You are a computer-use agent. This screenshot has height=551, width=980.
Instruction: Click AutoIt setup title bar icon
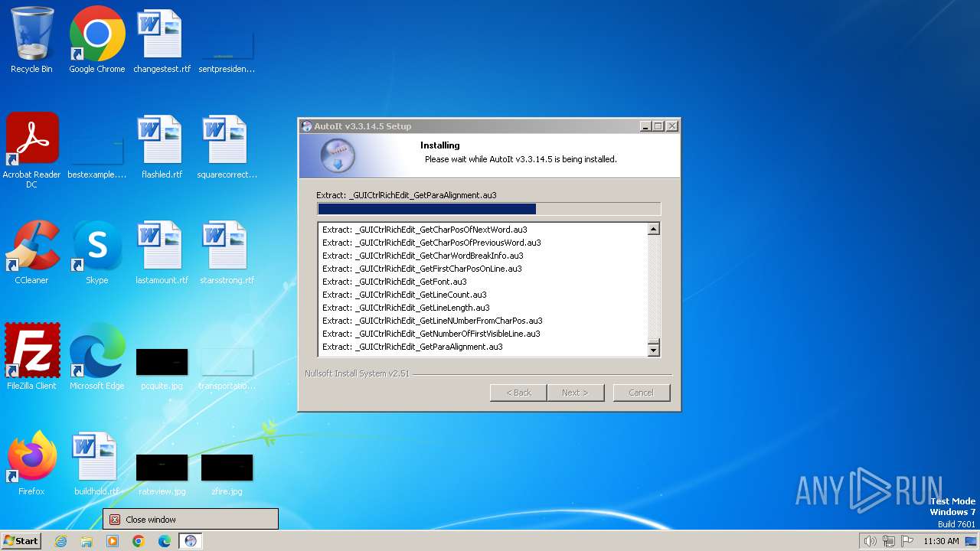click(x=307, y=126)
